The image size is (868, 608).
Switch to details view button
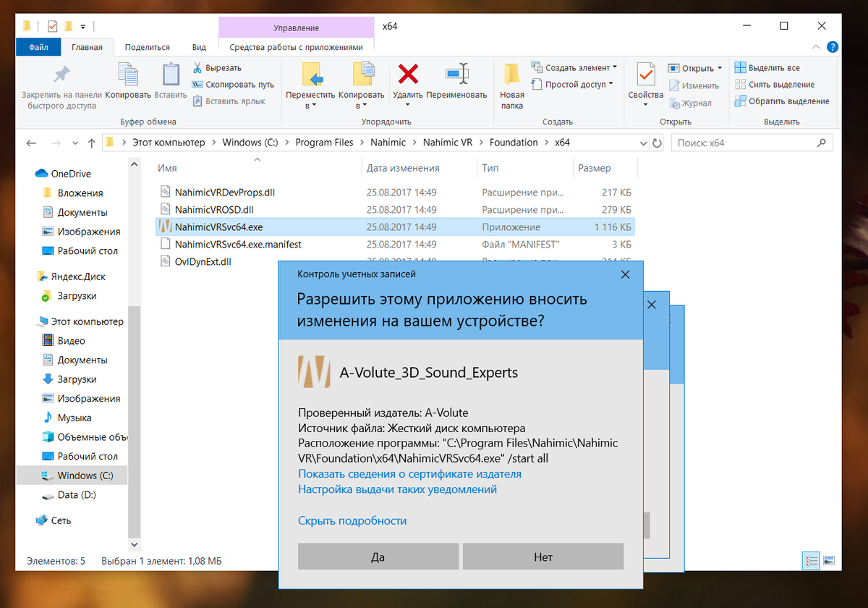(x=812, y=560)
